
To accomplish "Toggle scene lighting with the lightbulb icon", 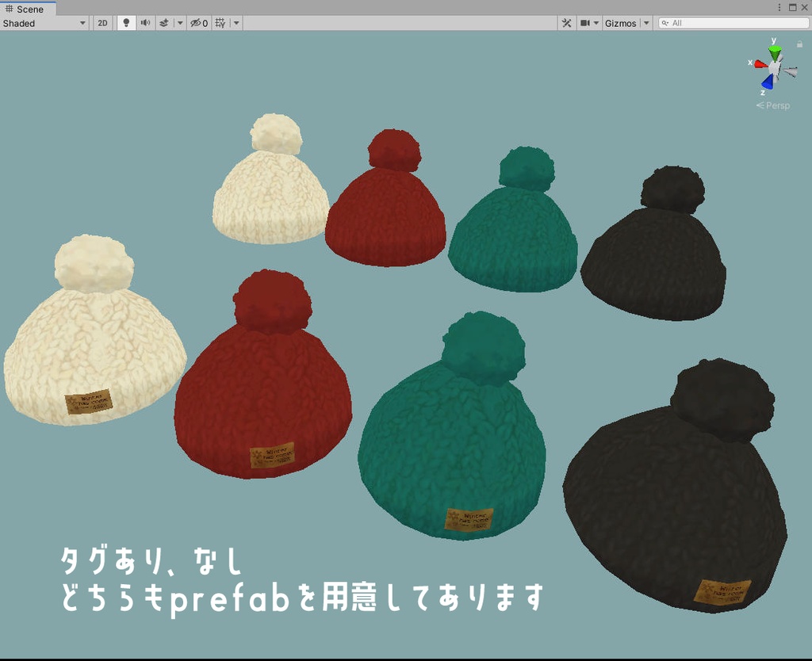I will pos(126,23).
